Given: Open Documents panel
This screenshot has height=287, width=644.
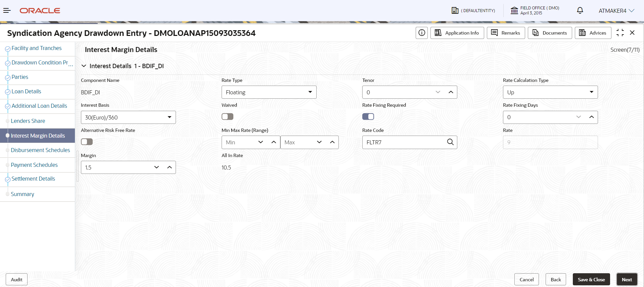Looking at the screenshot, I should coord(550,33).
